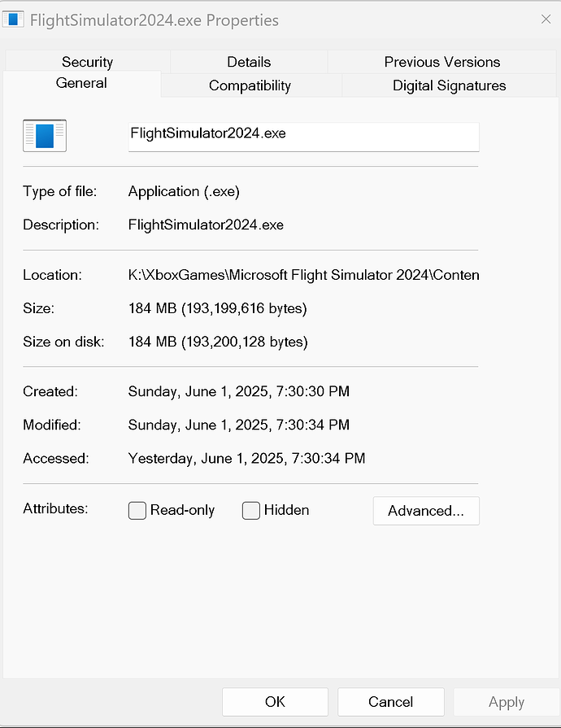The image size is (561, 728).
Task: Open the Details tab
Action: 248,61
